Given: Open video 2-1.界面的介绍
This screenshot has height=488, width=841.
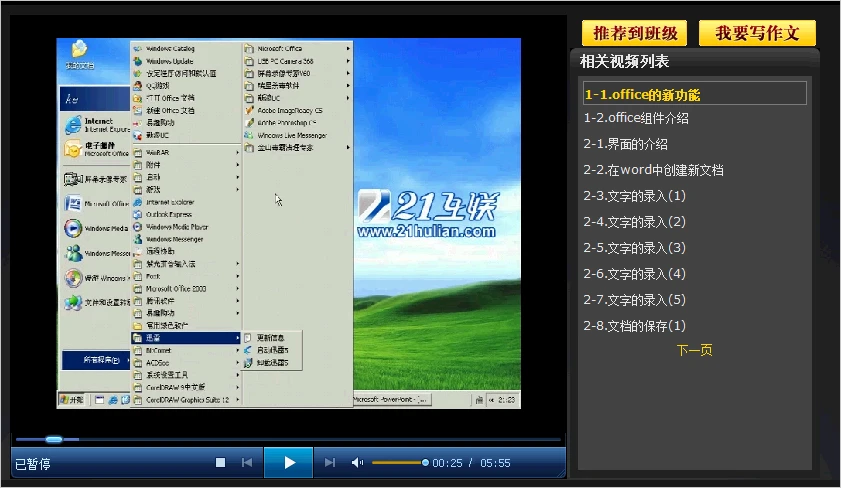Looking at the screenshot, I should click(x=625, y=144).
